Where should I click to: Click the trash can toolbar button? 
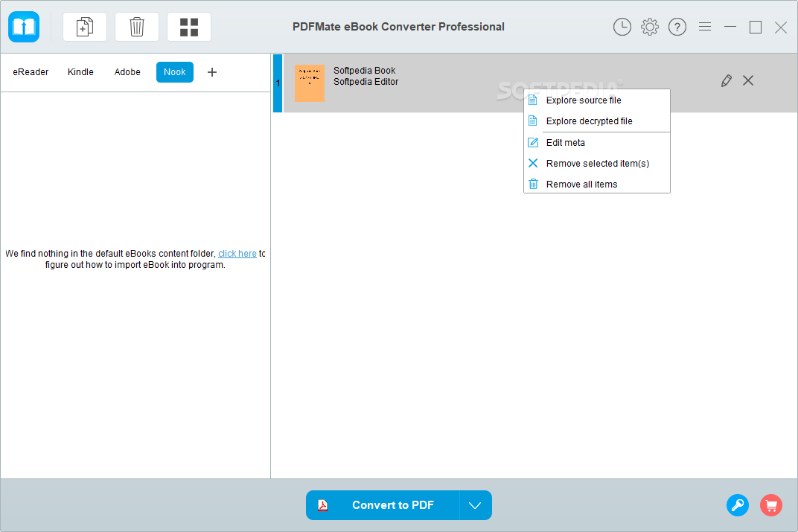click(137, 27)
